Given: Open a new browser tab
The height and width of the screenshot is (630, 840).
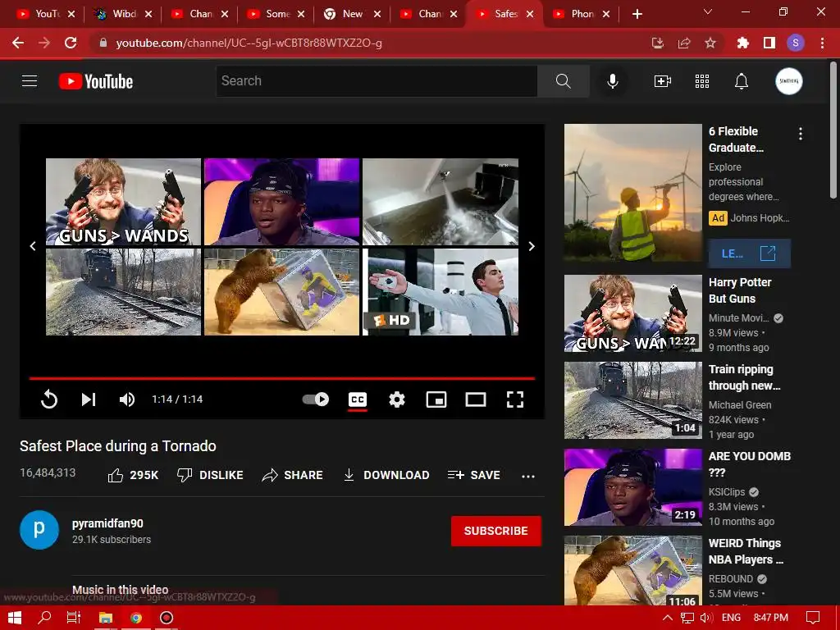Looking at the screenshot, I should [x=637, y=14].
